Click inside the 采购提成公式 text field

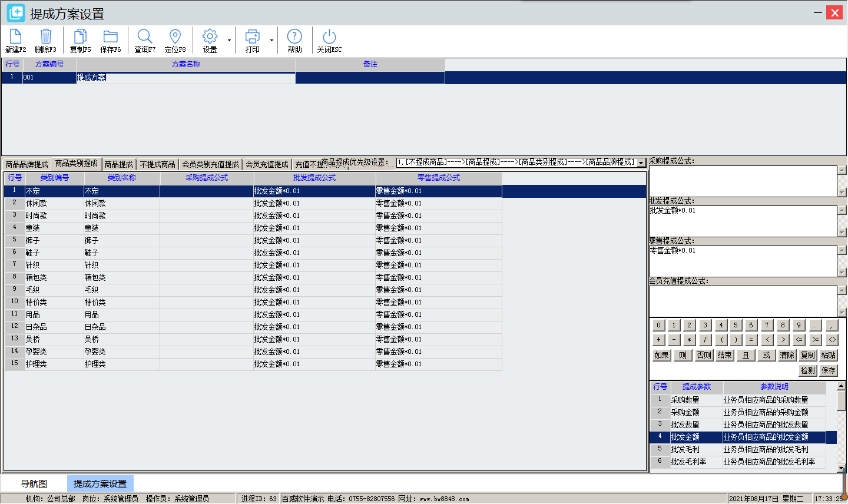[x=743, y=181]
